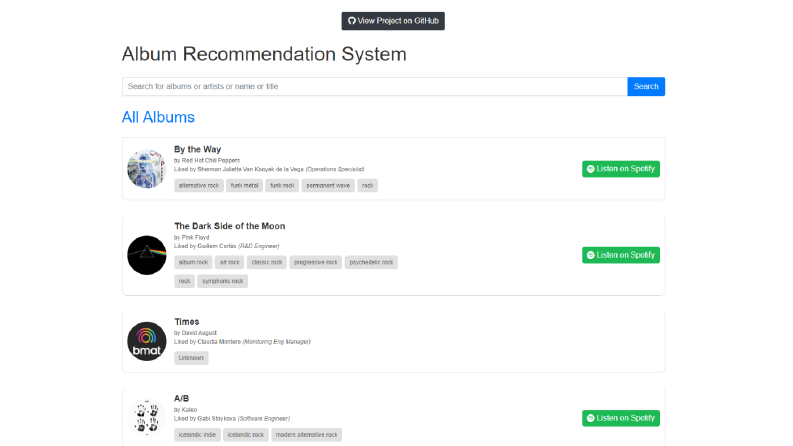Viewport: 793px width, 446px height.
Task: Select the art rock genre tag
Action: click(230, 262)
